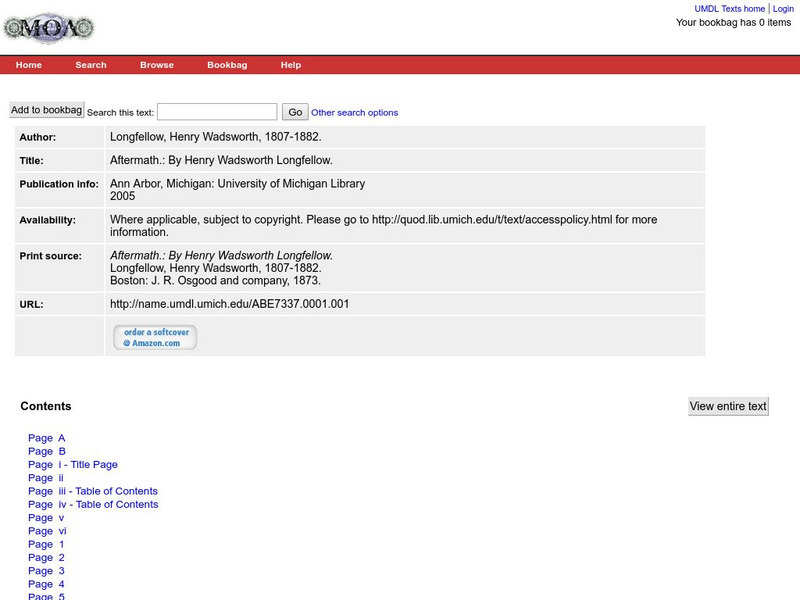The width and height of the screenshot is (800, 600).
Task: Open Page 1 link
Action: tap(46, 544)
